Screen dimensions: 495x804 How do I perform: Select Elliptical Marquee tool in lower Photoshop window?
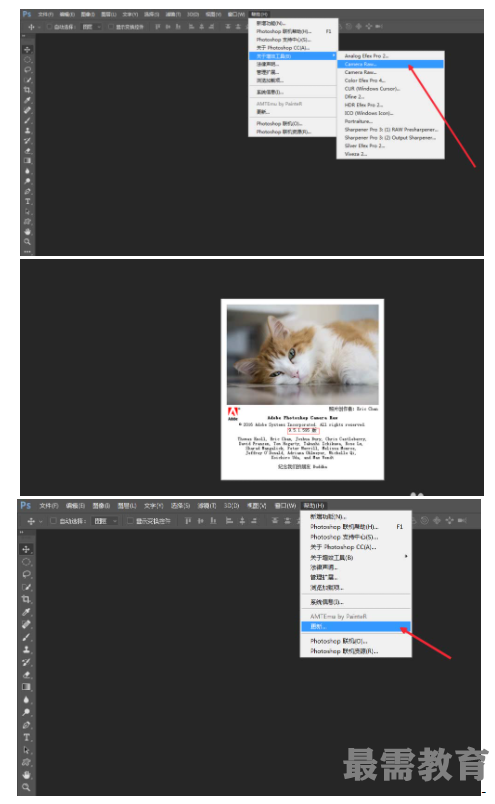[26, 562]
